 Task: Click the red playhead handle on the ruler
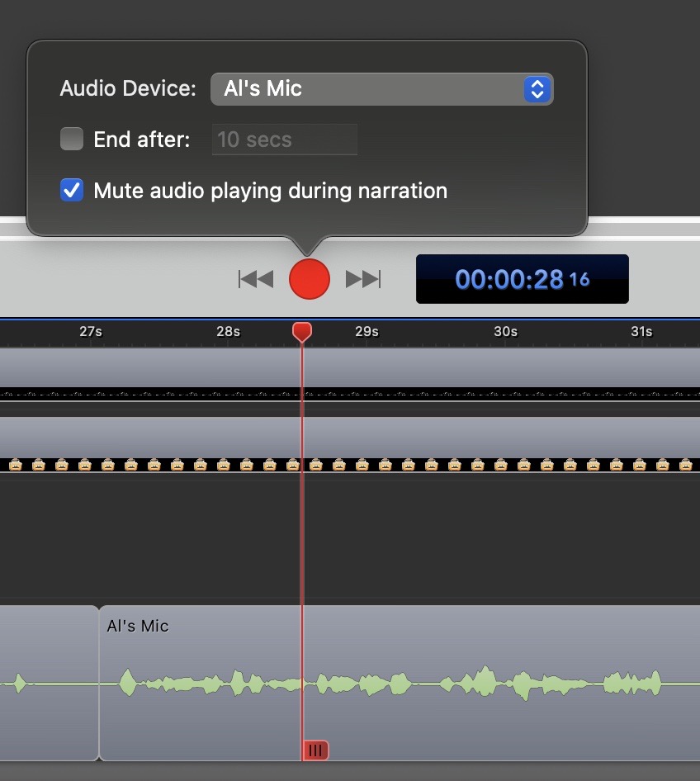[x=302, y=331]
